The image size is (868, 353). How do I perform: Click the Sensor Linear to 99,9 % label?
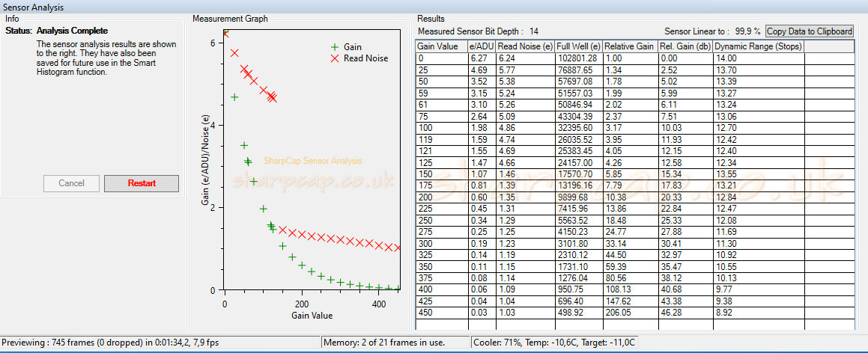(712, 31)
